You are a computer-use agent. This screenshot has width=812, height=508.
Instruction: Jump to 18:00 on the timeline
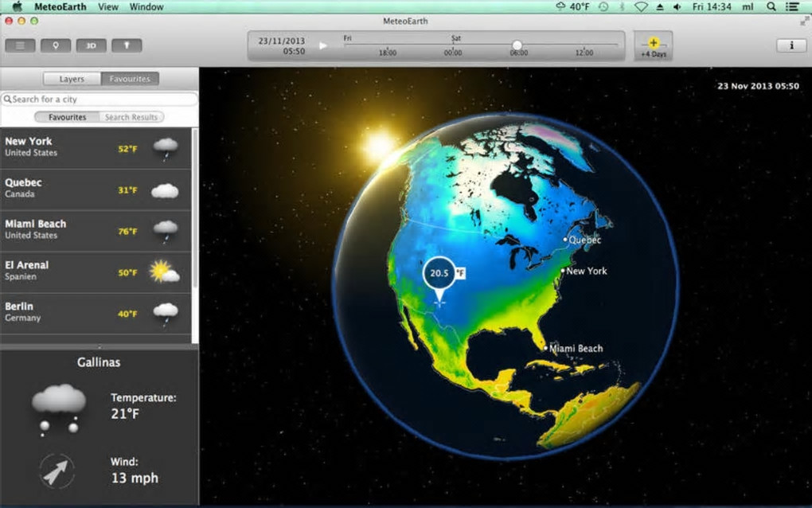pos(388,53)
